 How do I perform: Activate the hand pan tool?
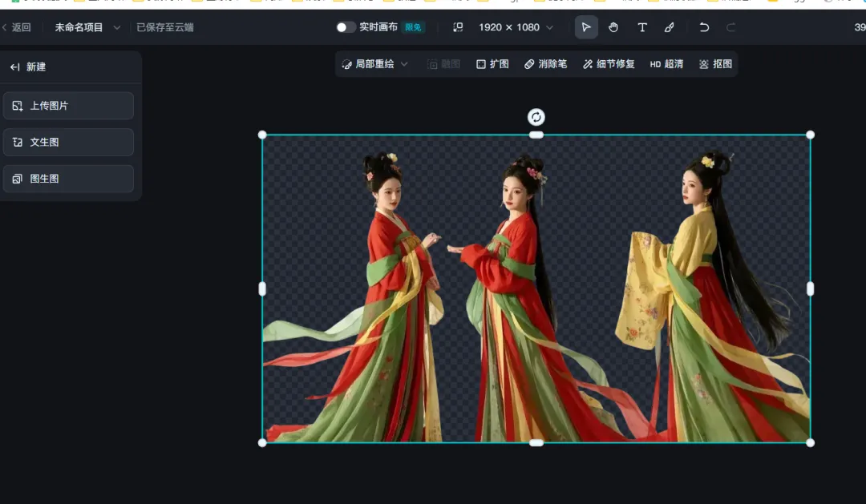coord(613,27)
